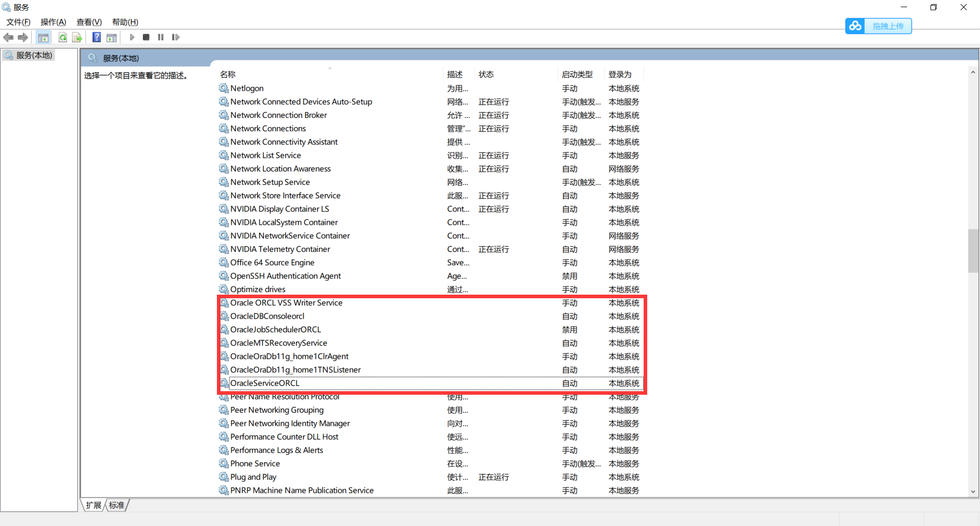Click the Services app icon in title bar
980x526 pixels.
(x=6, y=7)
